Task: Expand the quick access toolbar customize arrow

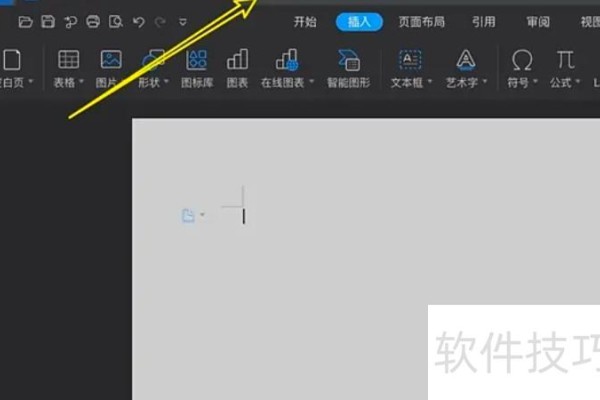Action: pyautogui.click(x=183, y=22)
